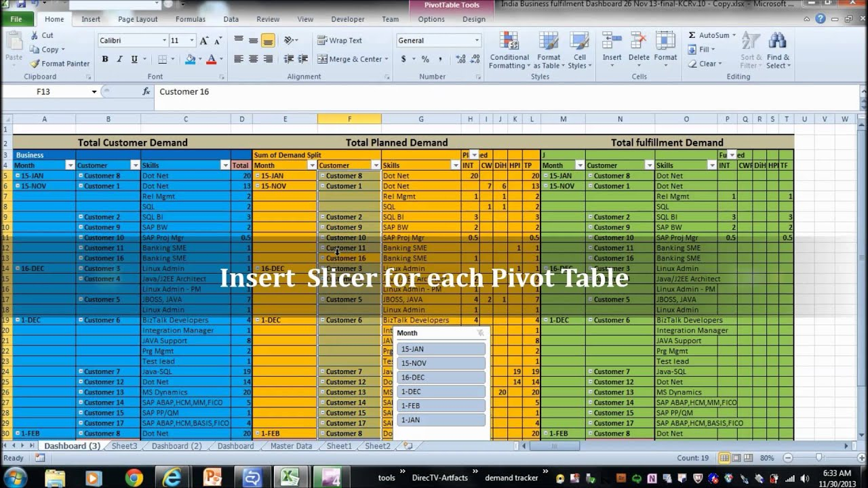The image size is (868, 488).
Task: Open Customer filter dropdown in column B
Action: [135, 165]
